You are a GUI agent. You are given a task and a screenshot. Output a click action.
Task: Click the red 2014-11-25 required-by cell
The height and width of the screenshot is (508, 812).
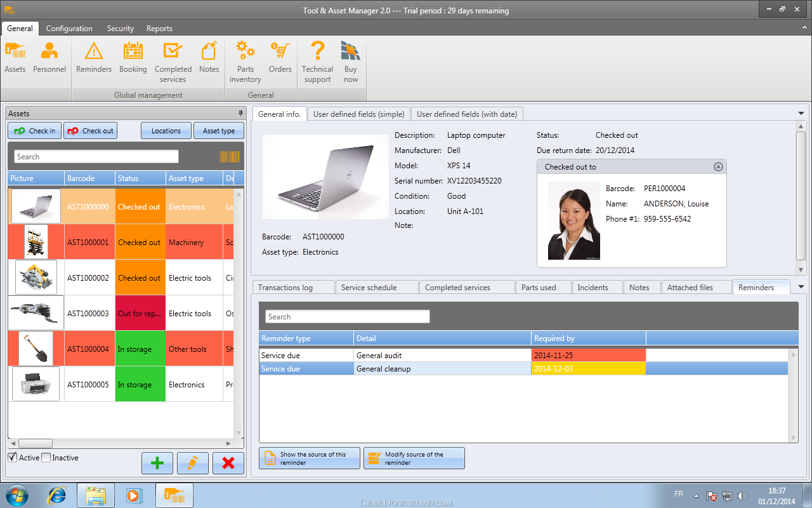pyautogui.click(x=589, y=356)
